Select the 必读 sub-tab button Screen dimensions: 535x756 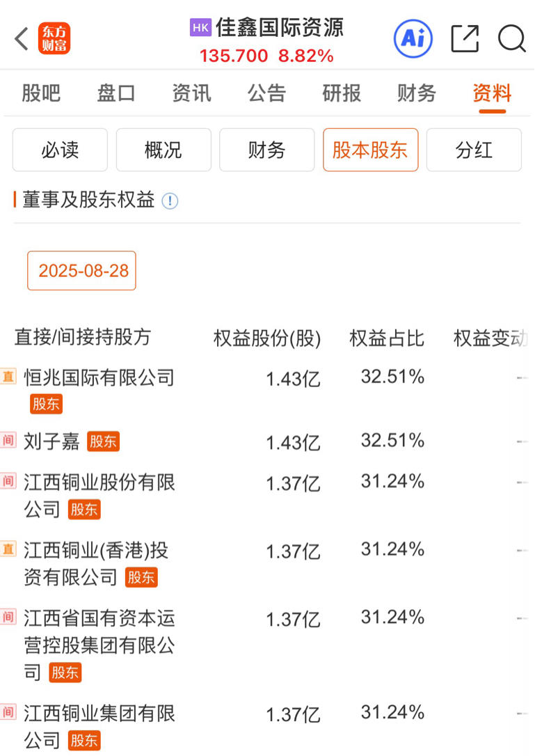point(60,150)
